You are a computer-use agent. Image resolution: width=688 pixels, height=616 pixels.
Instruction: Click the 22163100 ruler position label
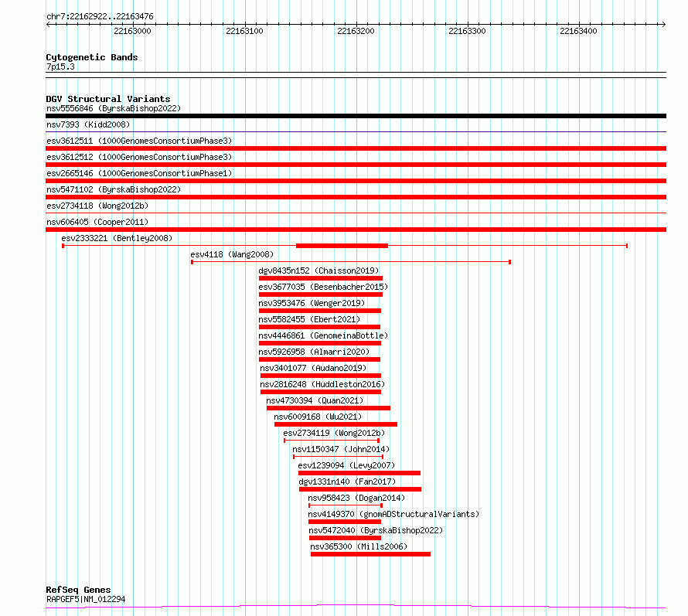coord(244,31)
